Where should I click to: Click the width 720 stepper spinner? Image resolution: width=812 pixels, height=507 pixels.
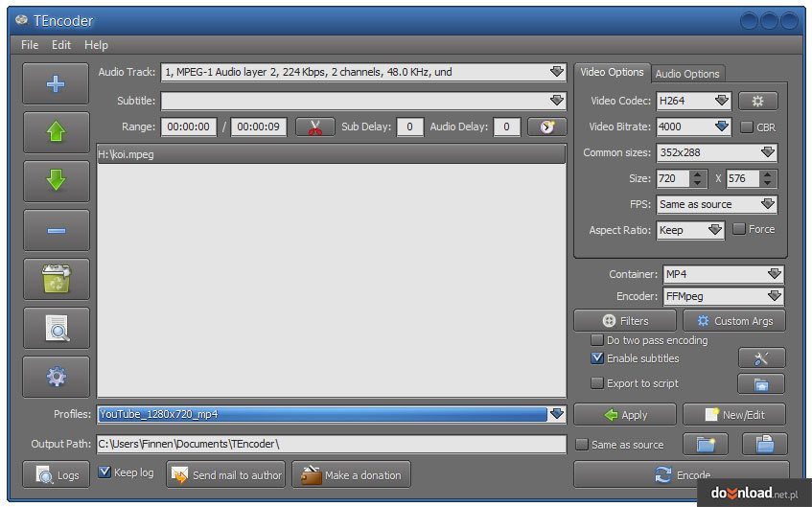(698, 178)
